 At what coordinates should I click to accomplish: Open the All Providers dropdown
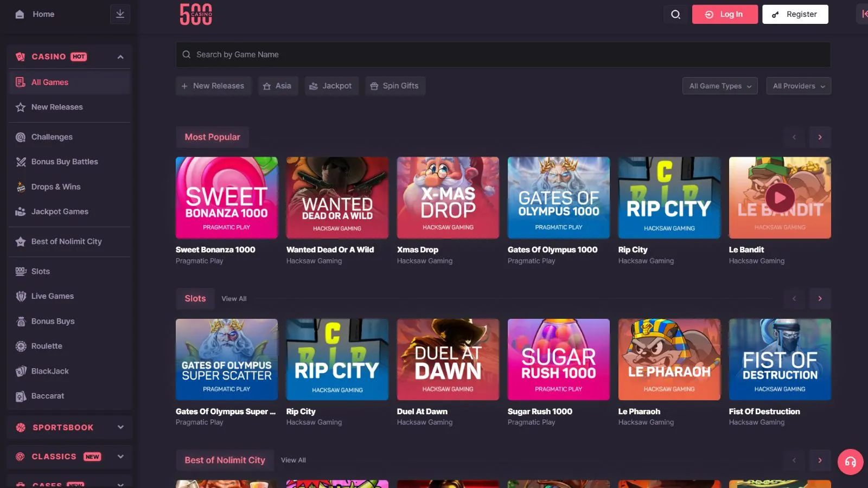coord(798,86)
